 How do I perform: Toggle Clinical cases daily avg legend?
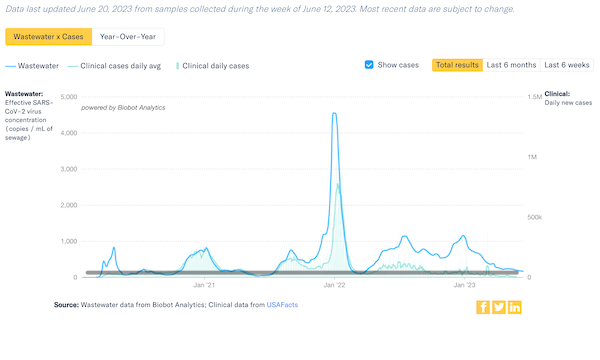click(114, 66)
